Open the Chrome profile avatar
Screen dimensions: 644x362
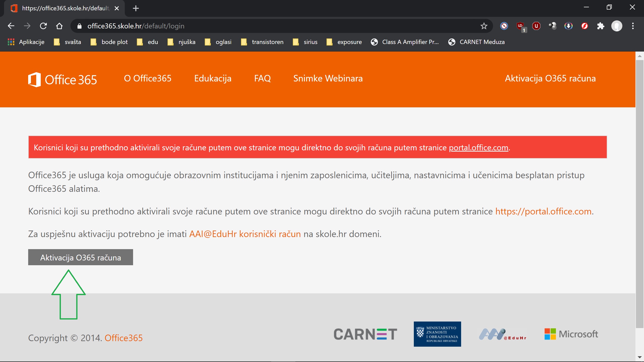[617, 26]
